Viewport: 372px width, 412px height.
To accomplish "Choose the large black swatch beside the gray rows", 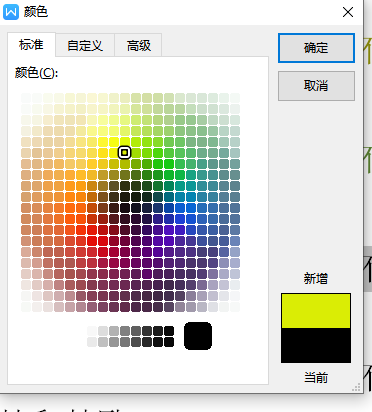I will click(198, 336).
